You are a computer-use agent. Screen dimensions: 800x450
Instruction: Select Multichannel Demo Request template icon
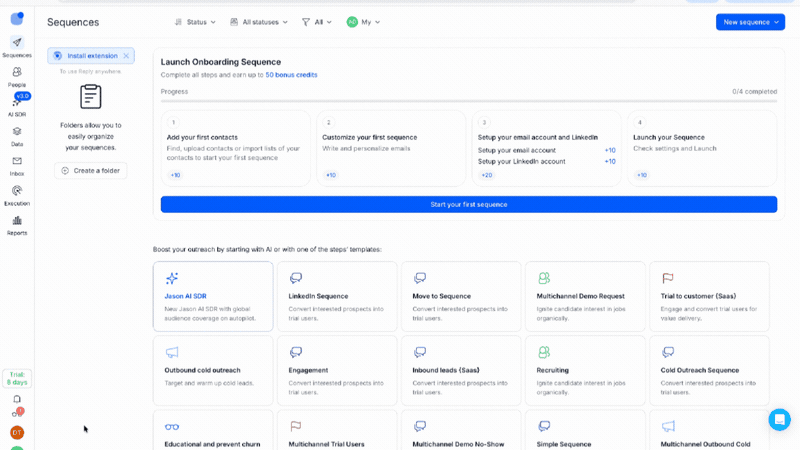click(544, 278)
